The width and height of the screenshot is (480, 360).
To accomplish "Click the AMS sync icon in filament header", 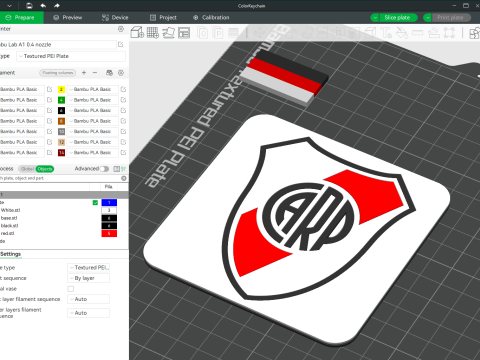I will coord(109,73).
